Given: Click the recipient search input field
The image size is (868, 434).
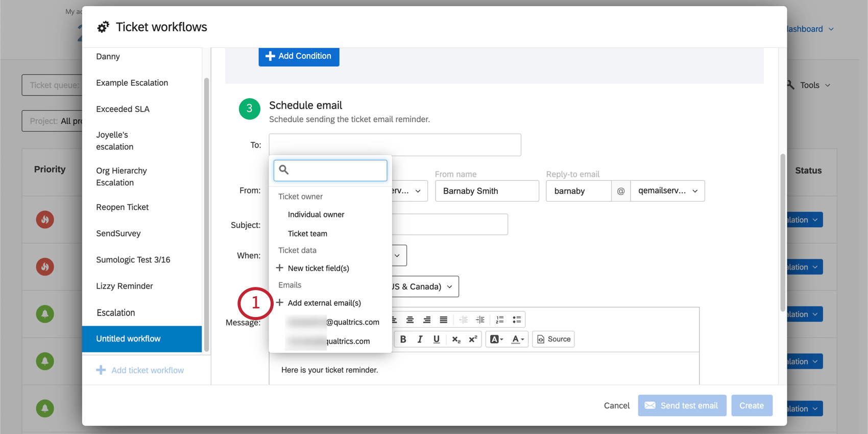Looking at the screenshot, I should coord(336,171).
